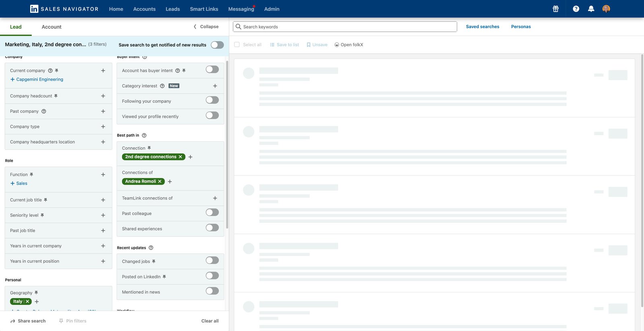Click the Open folkX extension icon
This screenshot has width=644, height=331.
337,45
